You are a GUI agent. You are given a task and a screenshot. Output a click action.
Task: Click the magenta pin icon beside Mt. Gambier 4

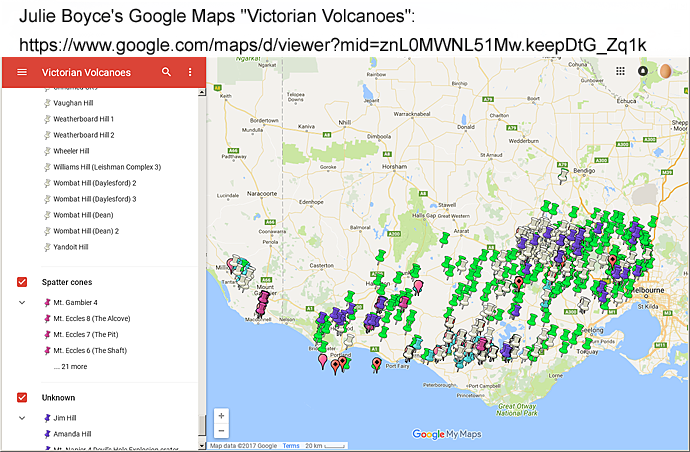[47, 303]
